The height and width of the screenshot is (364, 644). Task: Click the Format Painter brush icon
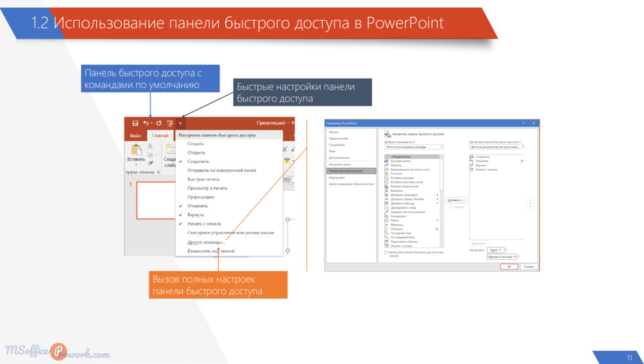pyautogui.click(x=150, y=163)
